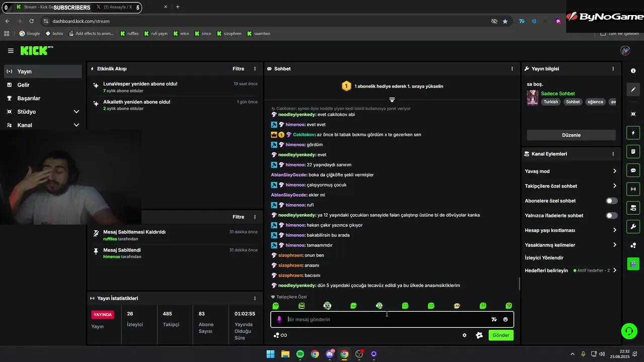Open chat settings gear icon

[464, 335]
